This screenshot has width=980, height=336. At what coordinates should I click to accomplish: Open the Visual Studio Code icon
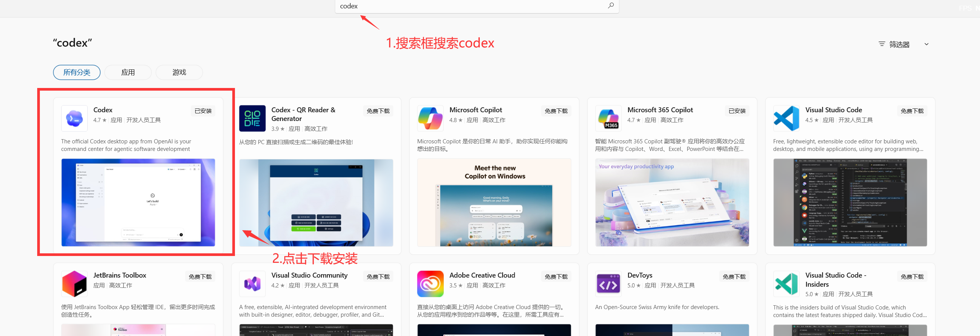pyautogui.click(x=786, y=119)
